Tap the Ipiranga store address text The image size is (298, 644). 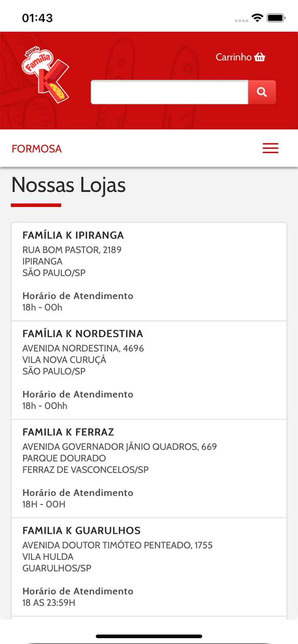coord(71,249)
